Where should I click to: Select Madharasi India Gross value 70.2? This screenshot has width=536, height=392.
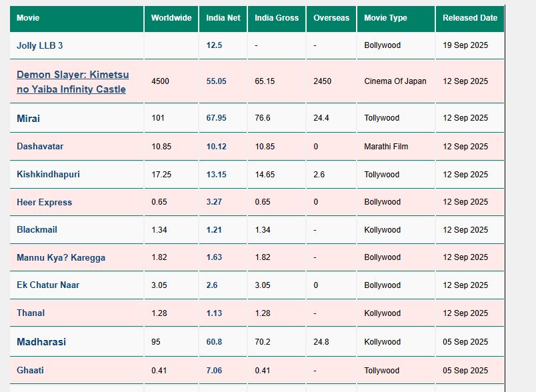tap(263, 342)
